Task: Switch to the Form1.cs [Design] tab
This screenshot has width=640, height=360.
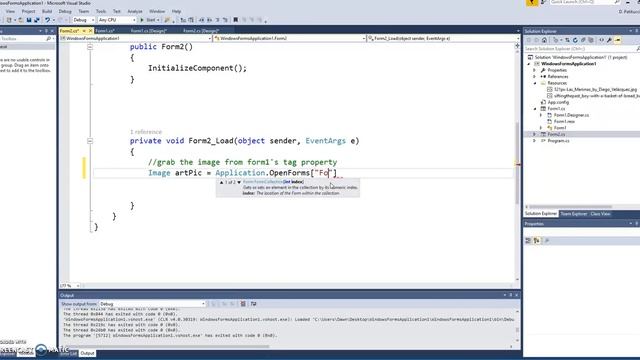Action: [149, 31]
